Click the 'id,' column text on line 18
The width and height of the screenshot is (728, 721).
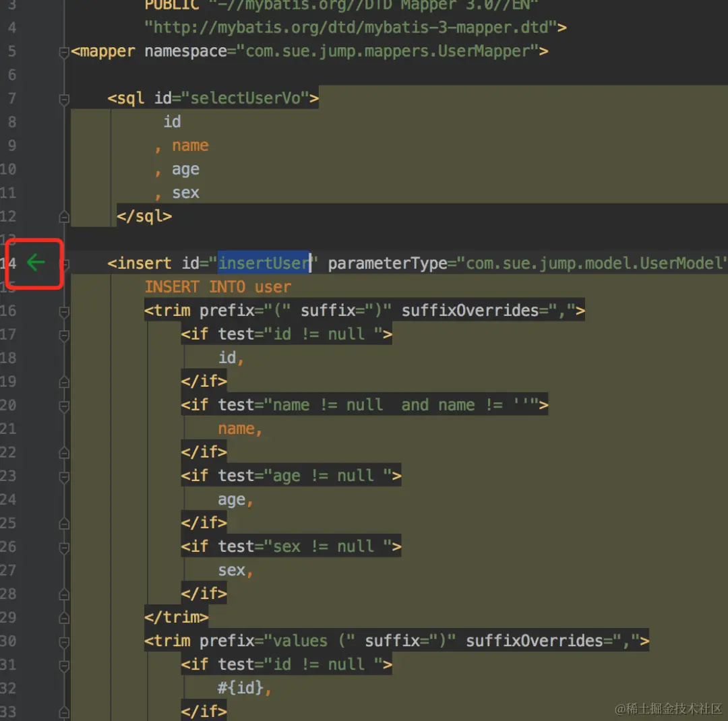pyautogui.click(x=231, y=358)
